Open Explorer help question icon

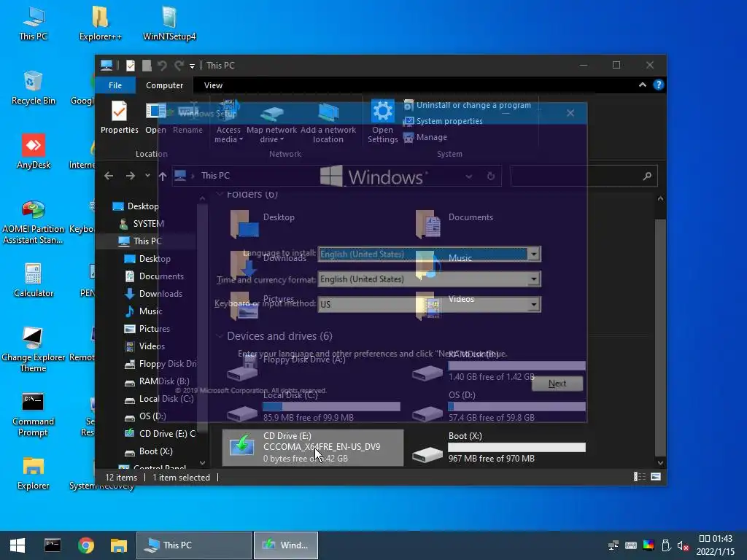click(659, 85)
